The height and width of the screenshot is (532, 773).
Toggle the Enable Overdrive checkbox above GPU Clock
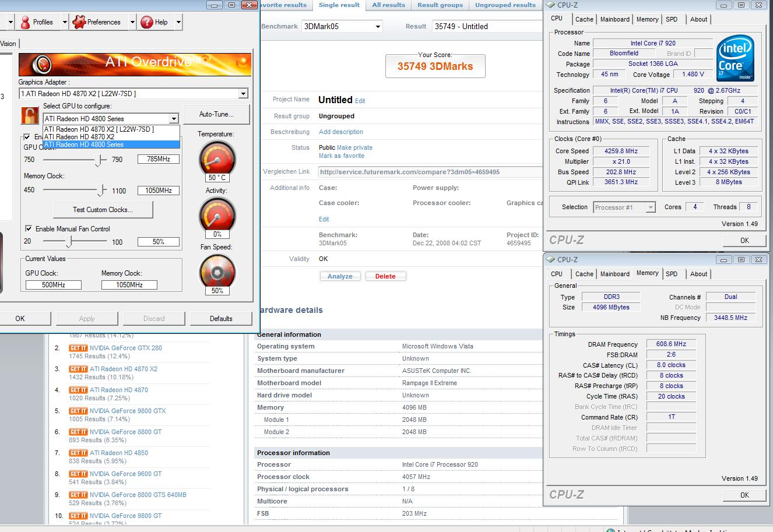tap(26, 136)
